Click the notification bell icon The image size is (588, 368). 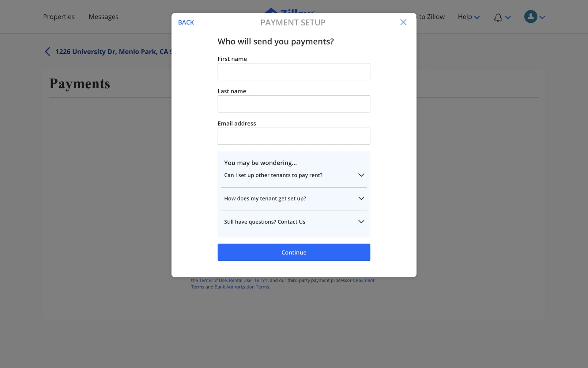coord(498,17)
